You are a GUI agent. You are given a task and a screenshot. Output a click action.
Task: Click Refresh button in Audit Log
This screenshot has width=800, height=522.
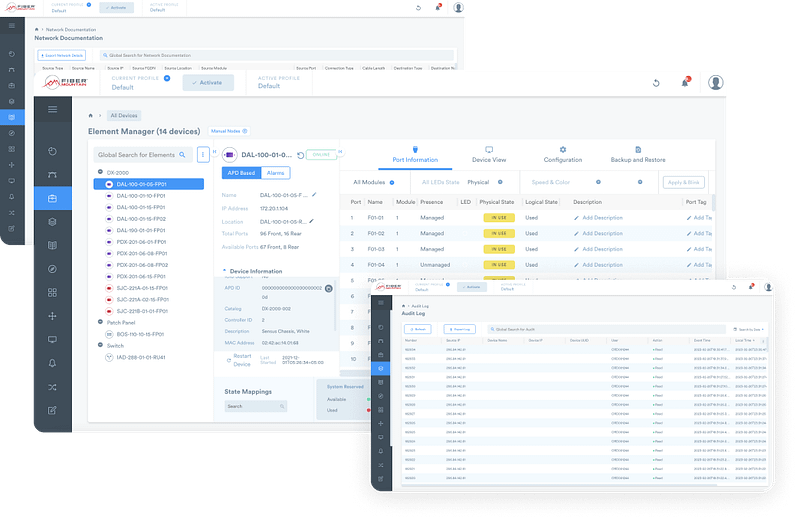(x=418, y=330)
